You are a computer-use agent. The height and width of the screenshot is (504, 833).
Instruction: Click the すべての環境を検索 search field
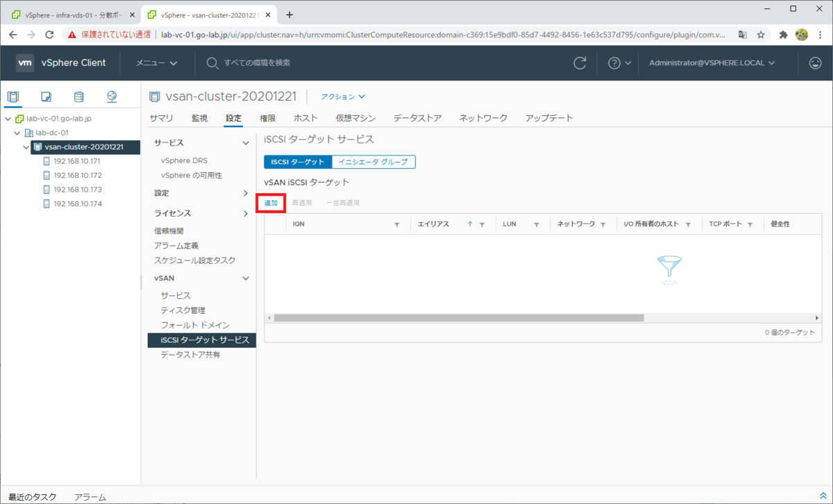pyautogui.click(x=257, y=63)
